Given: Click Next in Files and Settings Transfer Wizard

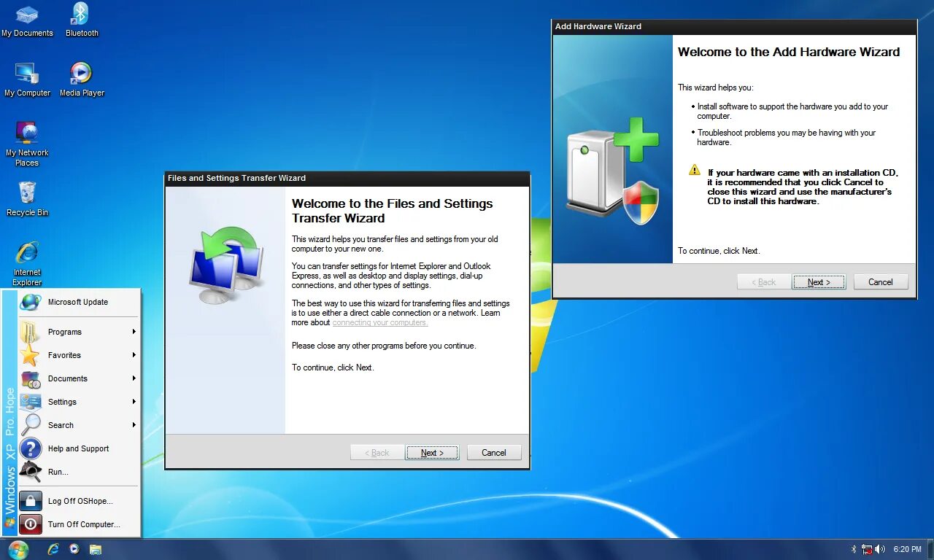Looking at the screenshot, I should pos(432,453).
